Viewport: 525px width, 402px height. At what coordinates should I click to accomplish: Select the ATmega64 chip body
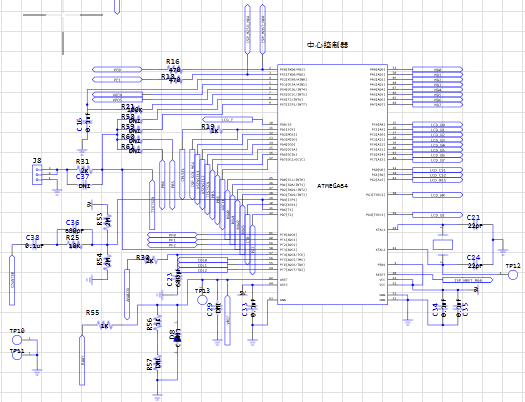coord(332,184)
